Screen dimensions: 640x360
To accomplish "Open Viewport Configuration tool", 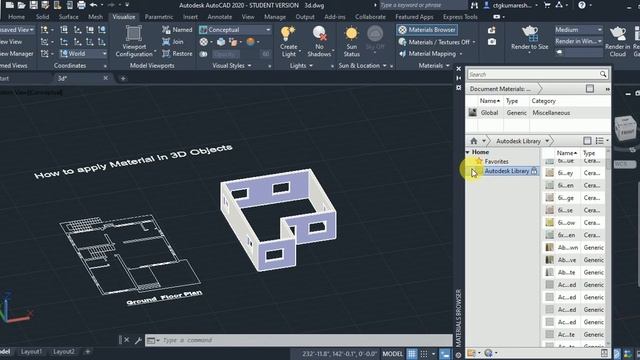I will 134,42.
